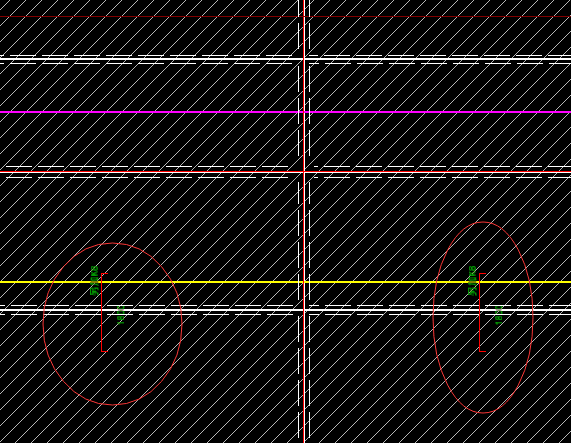This screenshot has height=443, width=571.
Task: Click intersection of red vertical and magenta lines
Action: [304, 112]
